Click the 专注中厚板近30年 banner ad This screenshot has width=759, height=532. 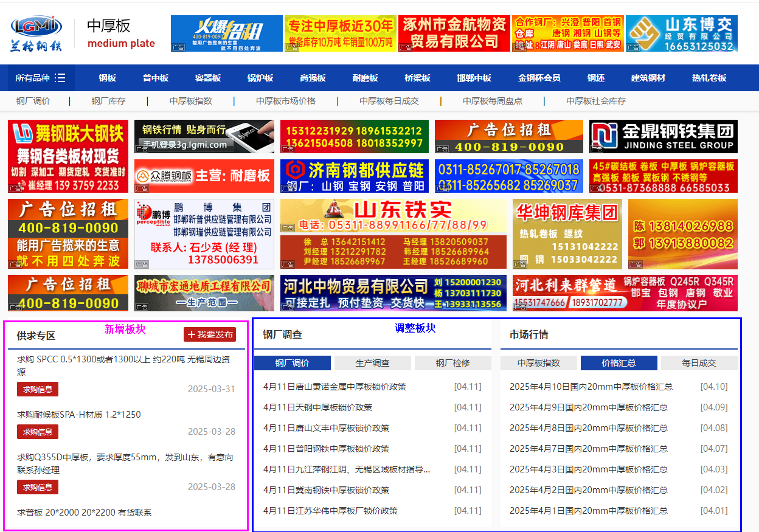pos(341,33)
